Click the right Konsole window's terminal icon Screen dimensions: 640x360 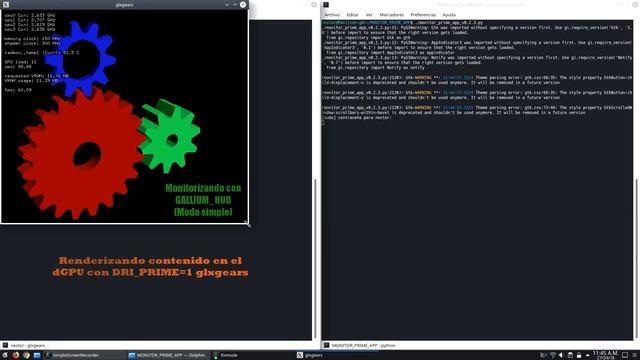(326, 4)
